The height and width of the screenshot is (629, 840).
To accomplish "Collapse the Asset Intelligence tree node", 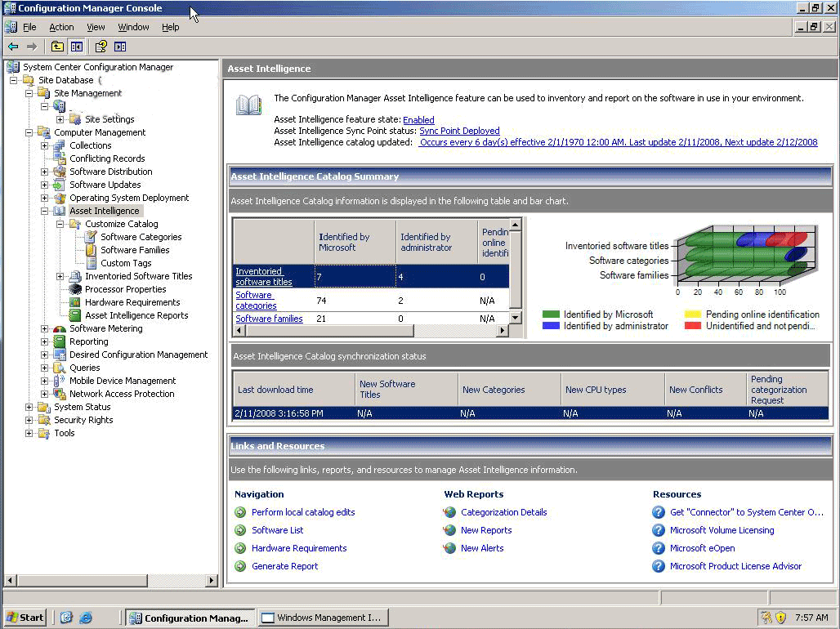I will pos(45,211).
